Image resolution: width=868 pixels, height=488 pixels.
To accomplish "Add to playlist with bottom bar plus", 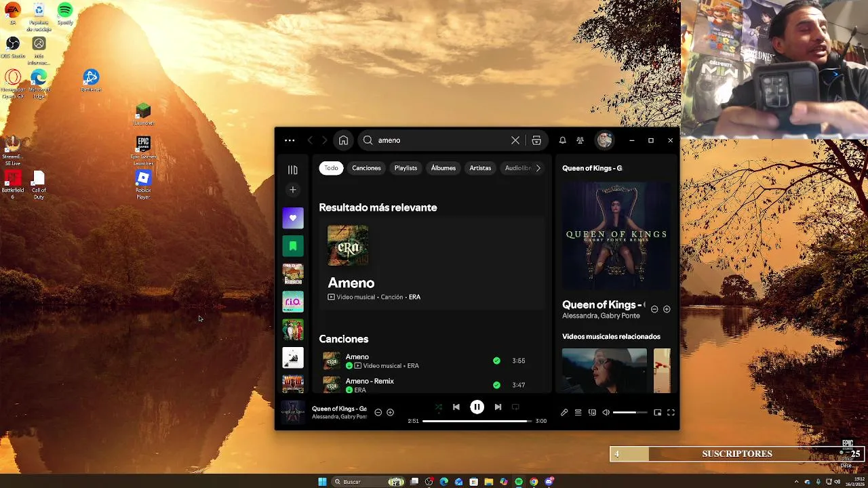I will coord(390,412).
